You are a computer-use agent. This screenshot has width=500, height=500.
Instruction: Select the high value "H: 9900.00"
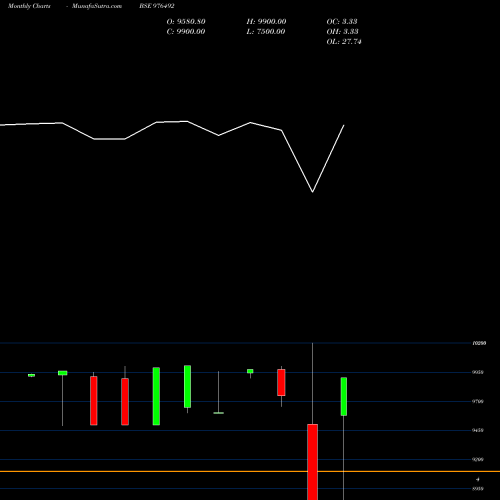pos(266,22)
